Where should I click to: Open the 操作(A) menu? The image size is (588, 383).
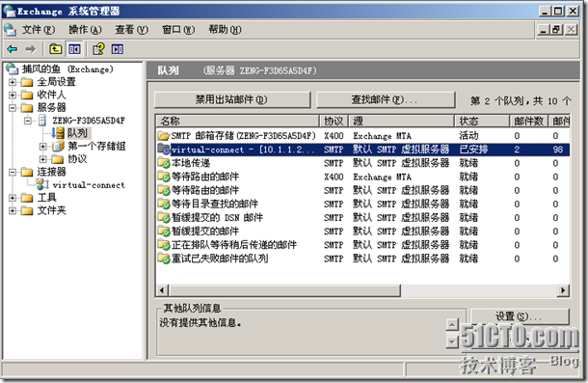coord(85,29)
